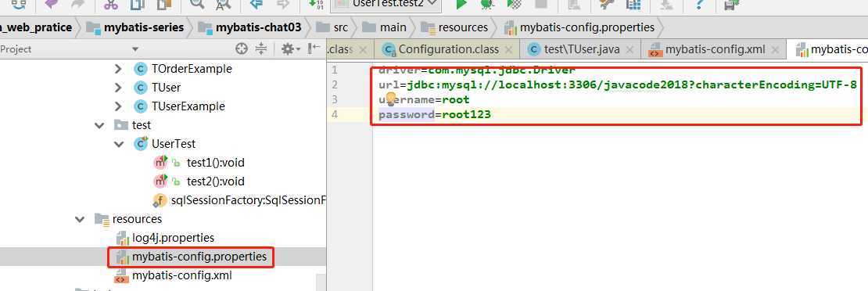Click line number 2 in gutter

click(335, 84)
